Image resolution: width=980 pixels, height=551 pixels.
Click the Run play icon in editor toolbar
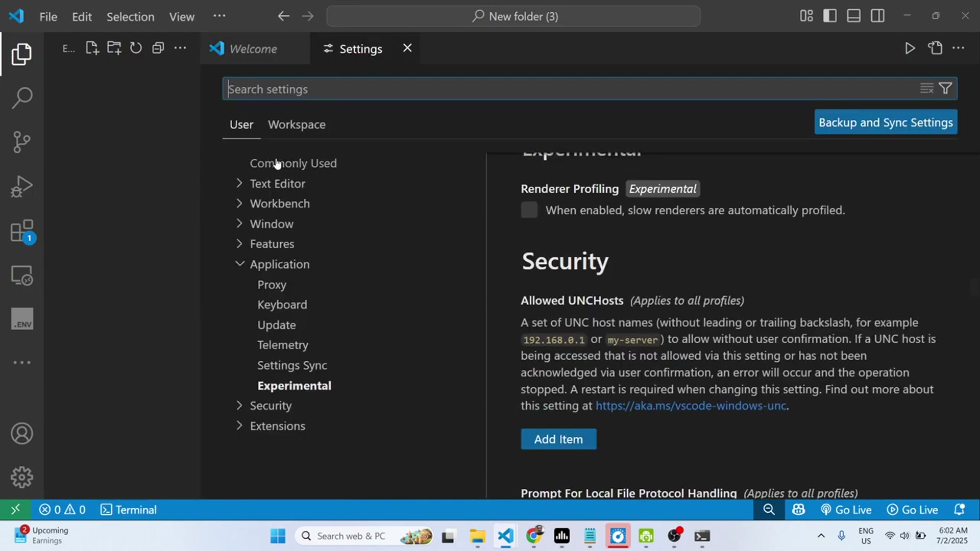coord(910,48)
